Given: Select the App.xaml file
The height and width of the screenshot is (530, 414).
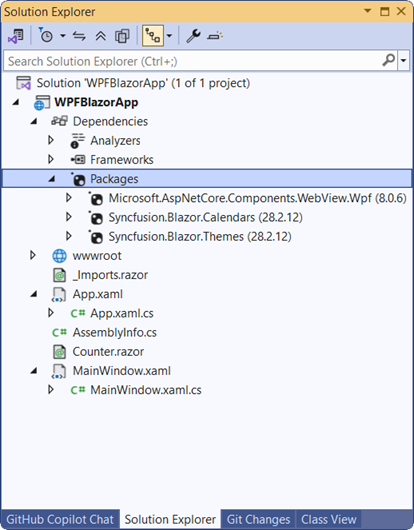Looking at the screenshot, I should (98, 294).
